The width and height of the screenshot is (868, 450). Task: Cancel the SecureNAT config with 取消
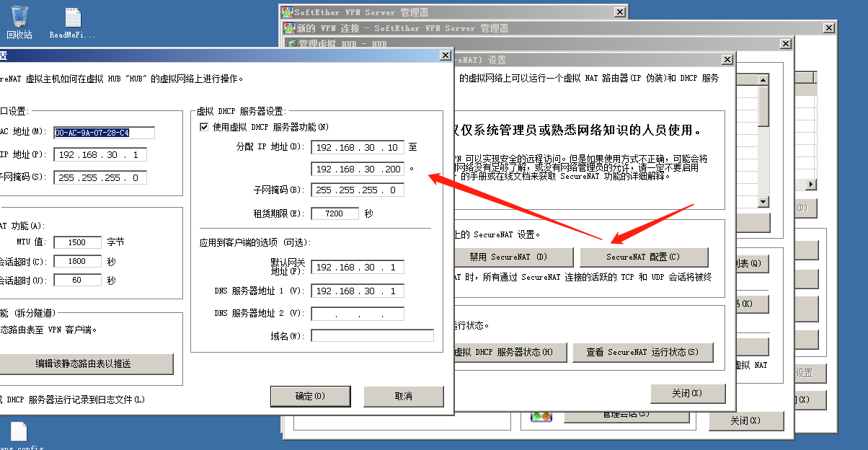click(404, 397)
